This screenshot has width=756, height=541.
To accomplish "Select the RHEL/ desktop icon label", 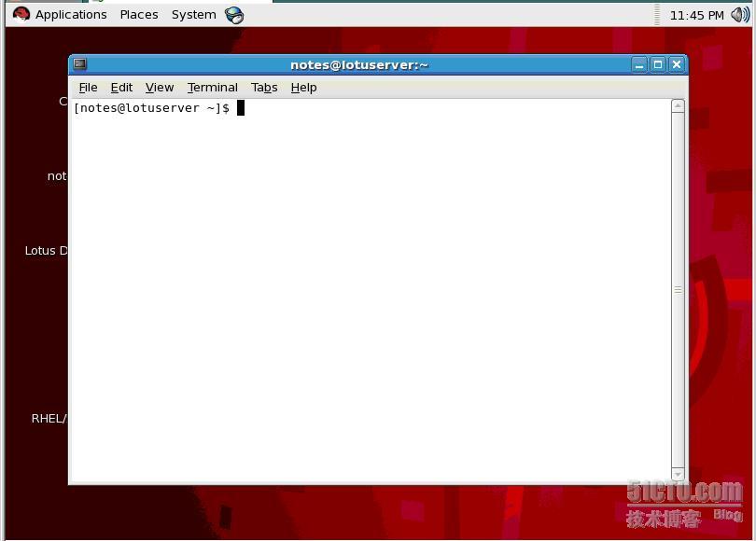I will click(x=49, y=419).
